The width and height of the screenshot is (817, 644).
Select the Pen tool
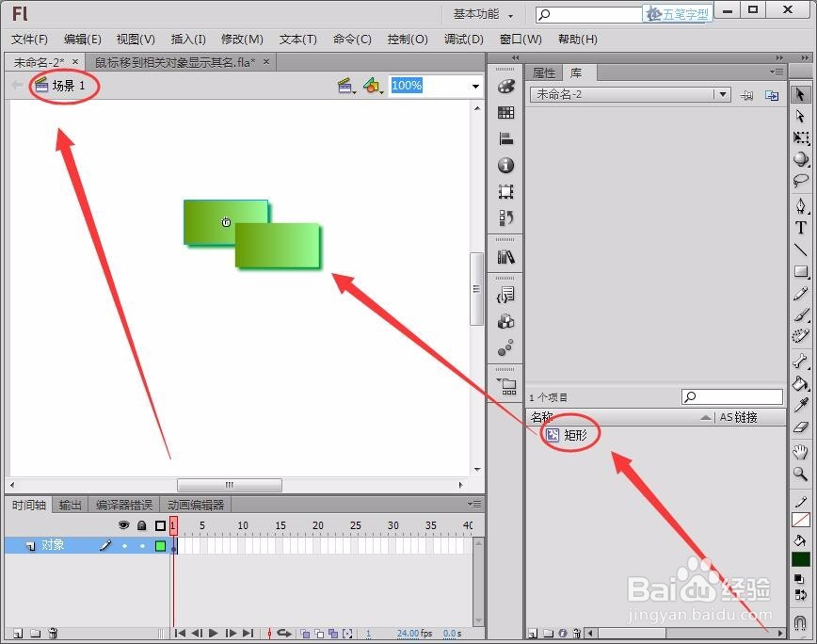[x=800, y=206]
